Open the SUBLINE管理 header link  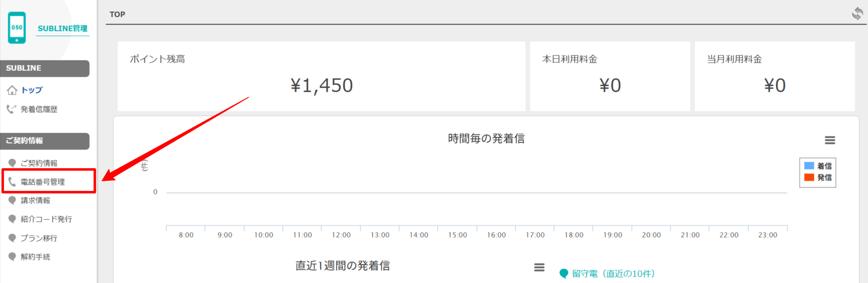point(63,28)
